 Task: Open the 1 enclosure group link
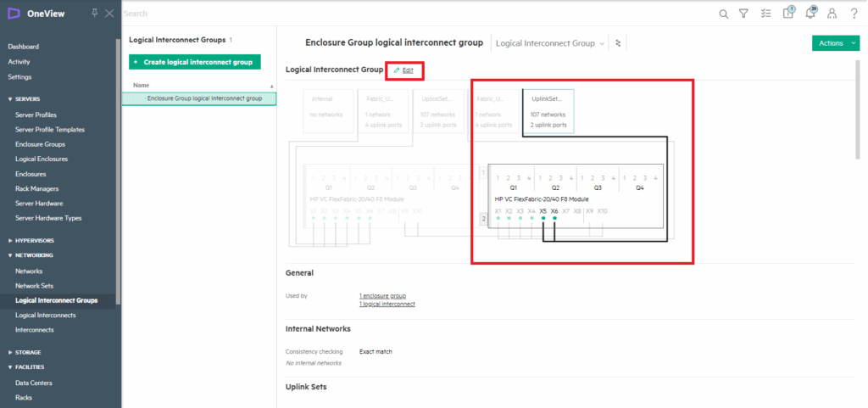382,296
